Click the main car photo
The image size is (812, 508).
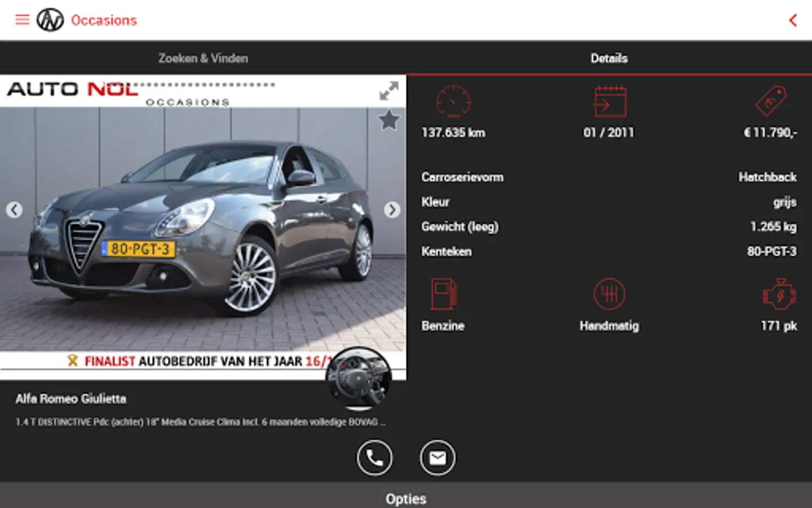203,229
